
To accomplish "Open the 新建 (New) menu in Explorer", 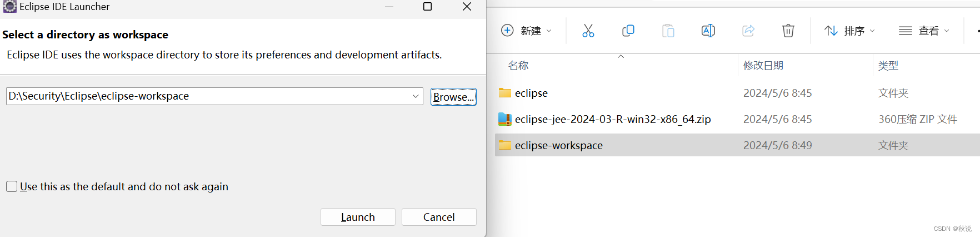I will [x=526, y=31].
